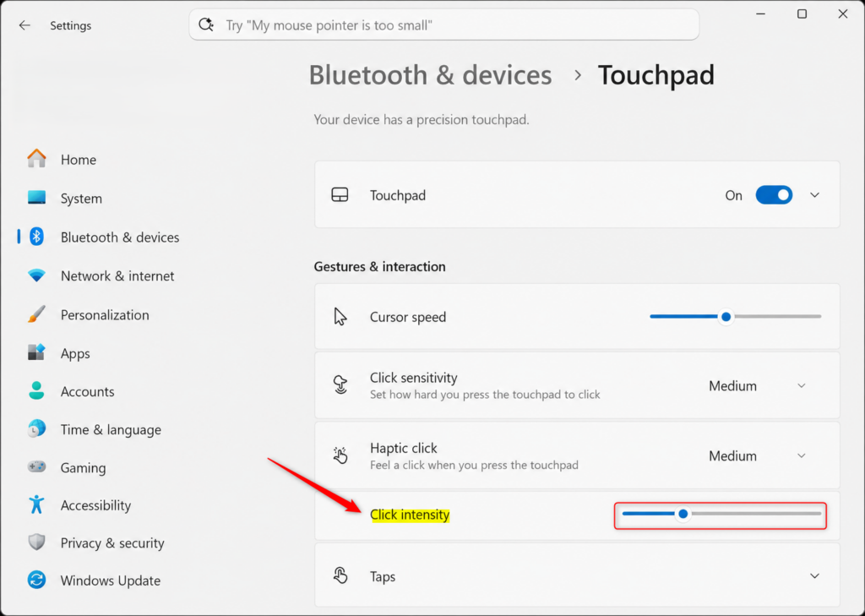Screen dimensions: 865x616
Task: Close the Settings window
Action: click(843, 14)
